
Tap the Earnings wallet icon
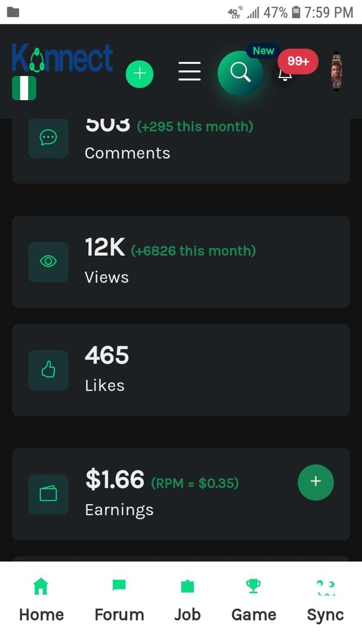pos(48,495)
